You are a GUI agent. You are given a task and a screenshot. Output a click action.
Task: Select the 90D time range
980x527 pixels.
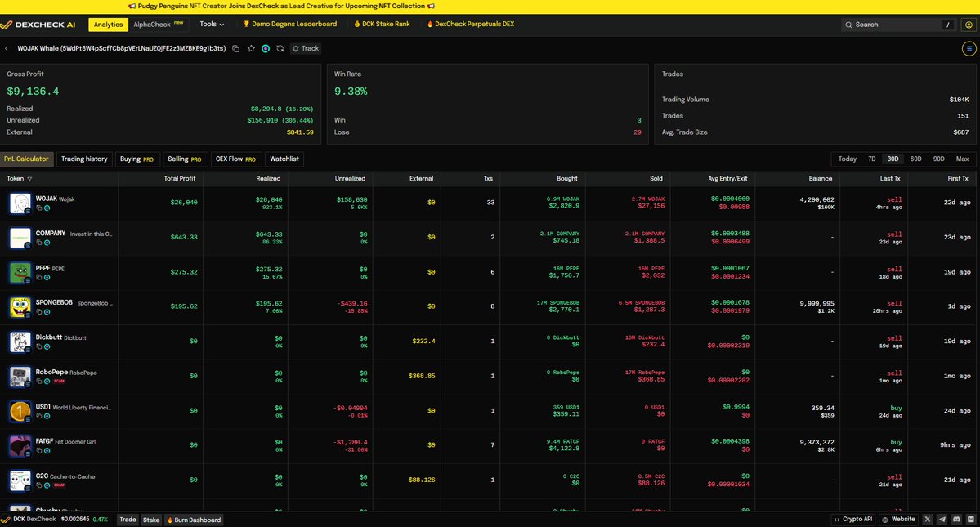click(x=939, y=159)
